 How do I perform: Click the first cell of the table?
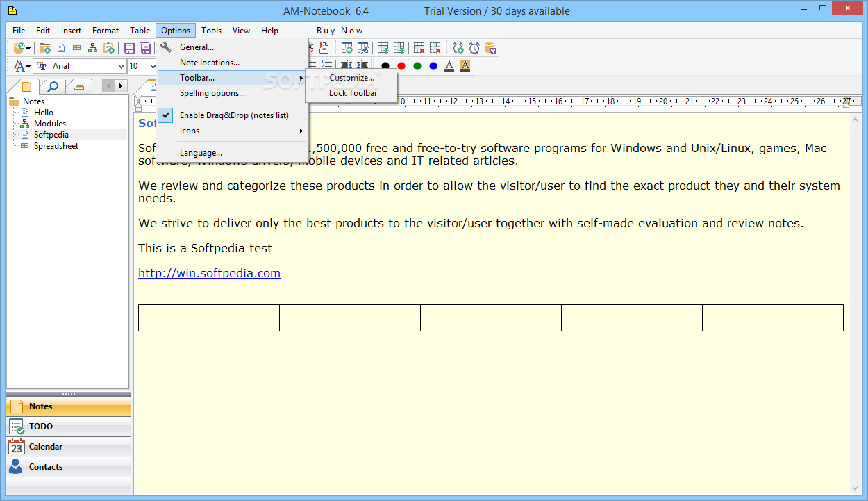(x=209, y=311)
